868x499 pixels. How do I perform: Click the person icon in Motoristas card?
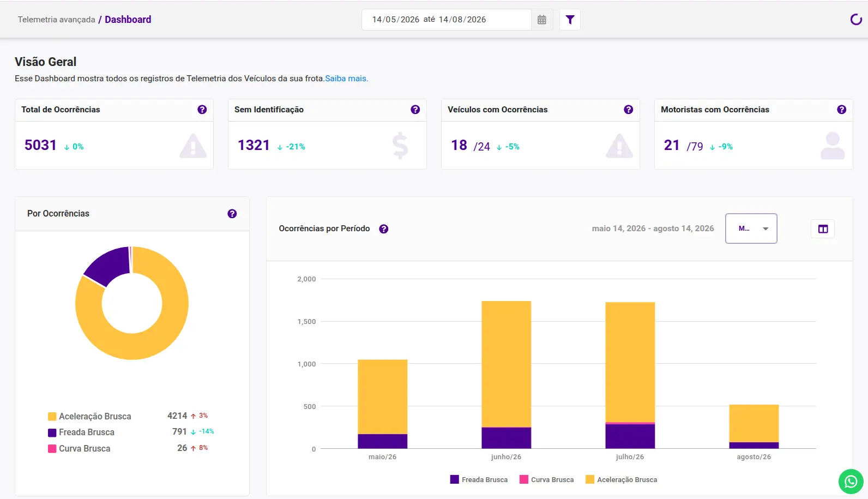(833, 146)
